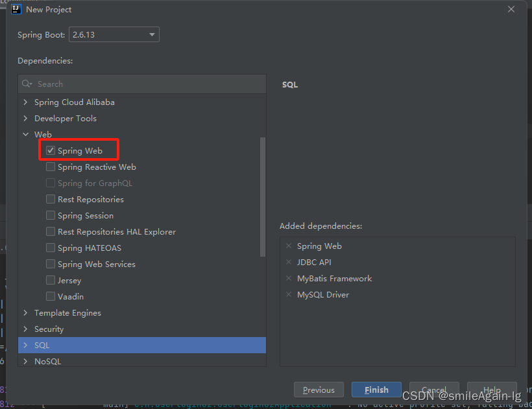Select the Developer Tools row
532x409 pixels.
coord(142,118)
